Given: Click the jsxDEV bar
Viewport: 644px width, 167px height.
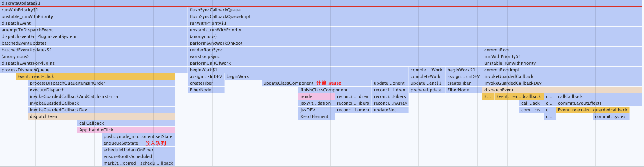Looking at the screenshot, I should tap(317, 110).
